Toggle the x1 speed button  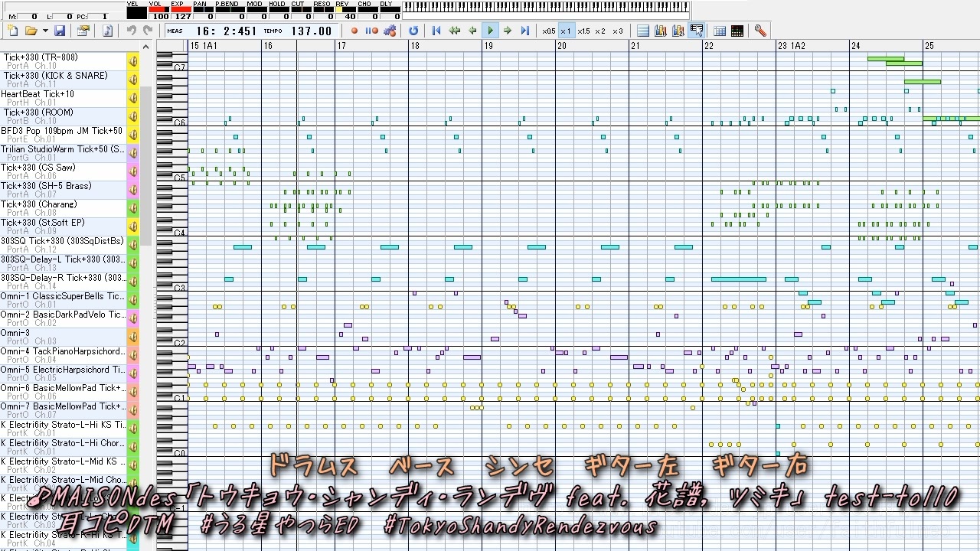click(566, 31)
